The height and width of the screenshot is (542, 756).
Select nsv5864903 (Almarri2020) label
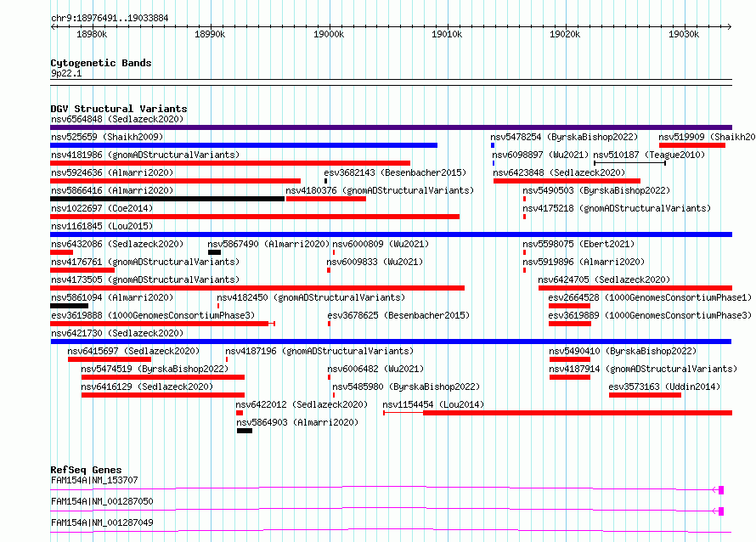click(x=297, y=422)
